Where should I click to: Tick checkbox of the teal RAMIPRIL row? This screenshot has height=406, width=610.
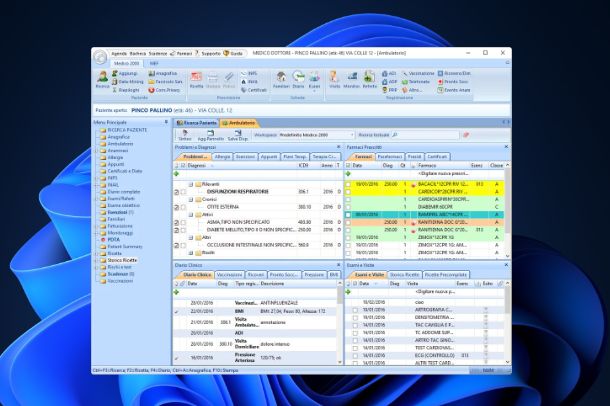click(348, 215)
